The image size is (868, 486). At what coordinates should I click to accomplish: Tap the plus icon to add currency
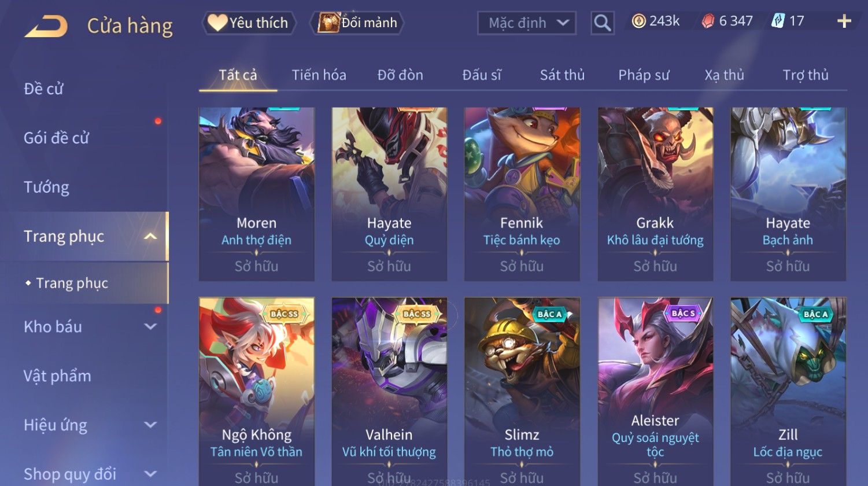click(844, 21)
